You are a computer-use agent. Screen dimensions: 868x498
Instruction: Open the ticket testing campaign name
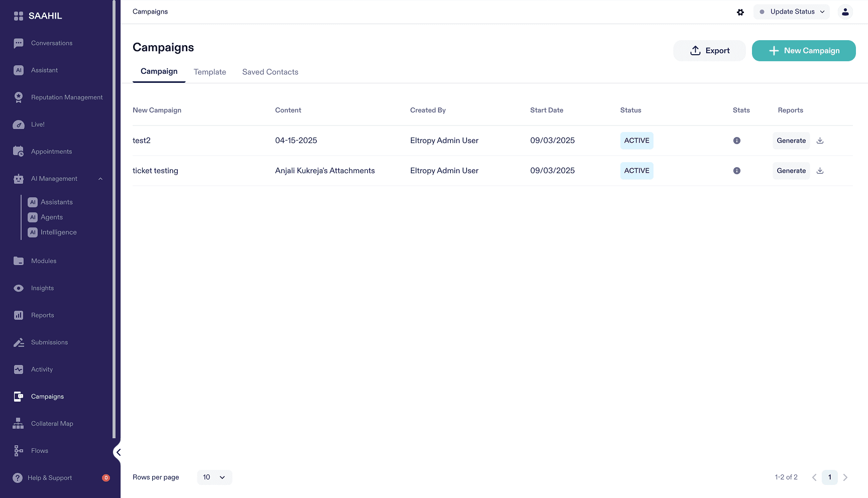(155, 171)
